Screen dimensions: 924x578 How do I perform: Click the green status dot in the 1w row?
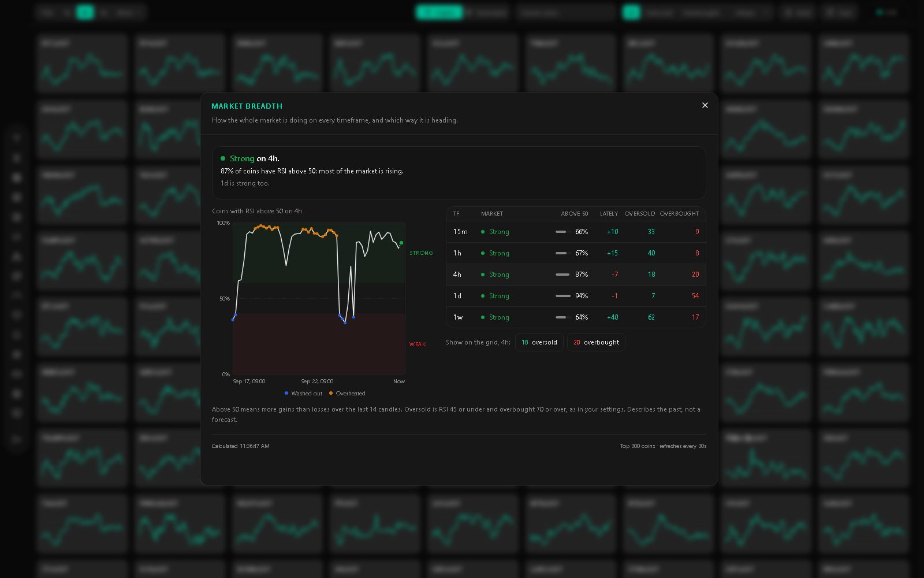[x=483, y=317]
